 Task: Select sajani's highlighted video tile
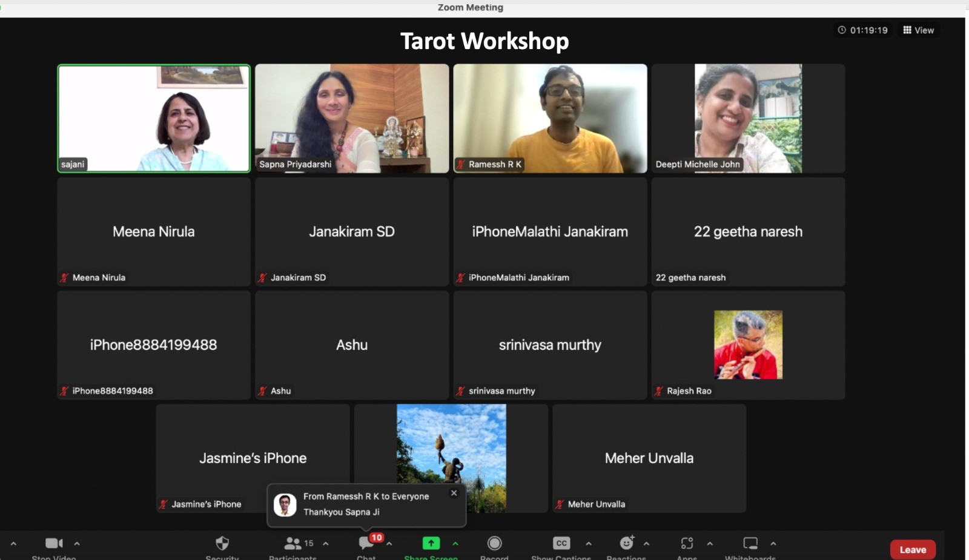pos(154,119)
